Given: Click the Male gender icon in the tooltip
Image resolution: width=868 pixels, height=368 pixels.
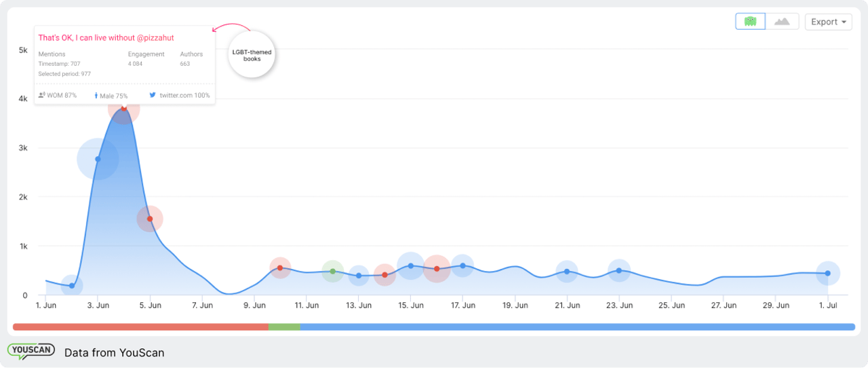Looking at the screenshot, I should [x=96, y=96].
